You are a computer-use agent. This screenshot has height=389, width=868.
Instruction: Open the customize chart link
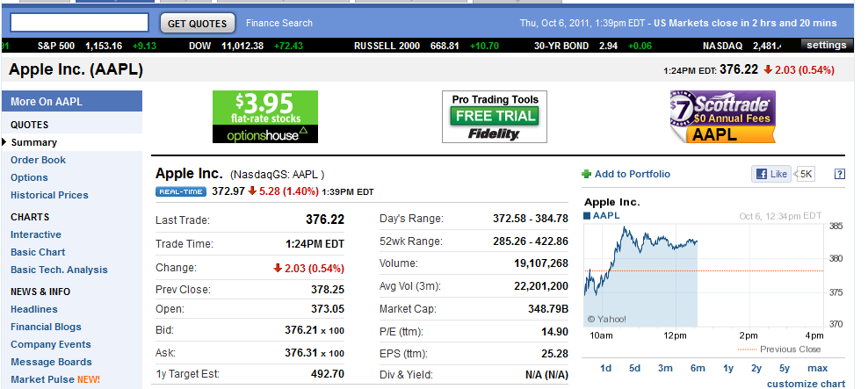pos(806,384)
